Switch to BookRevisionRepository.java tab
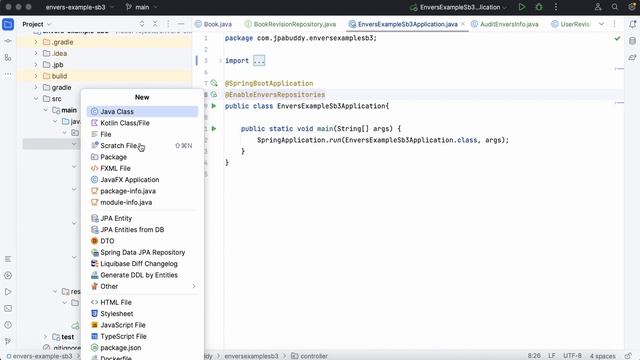Image resolution: width=640 pixels, height=360 pixels. (x=291, y=24)
